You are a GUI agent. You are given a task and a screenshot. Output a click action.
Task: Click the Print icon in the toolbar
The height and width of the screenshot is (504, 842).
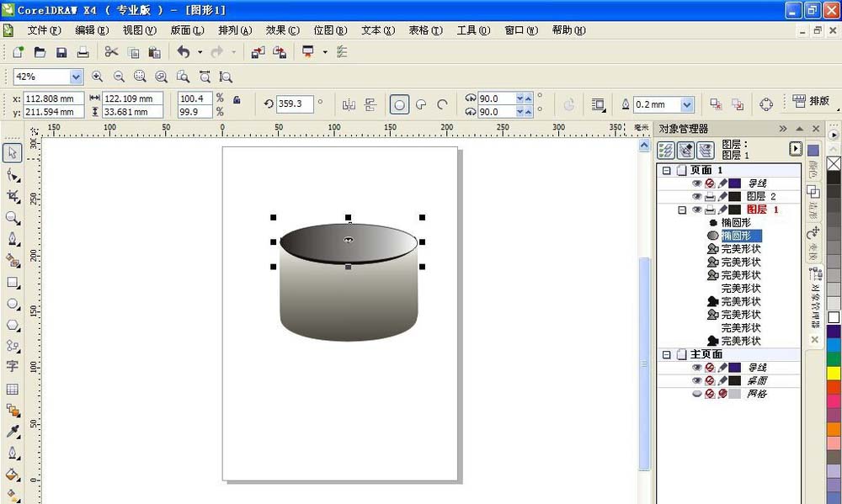[83, 52]
